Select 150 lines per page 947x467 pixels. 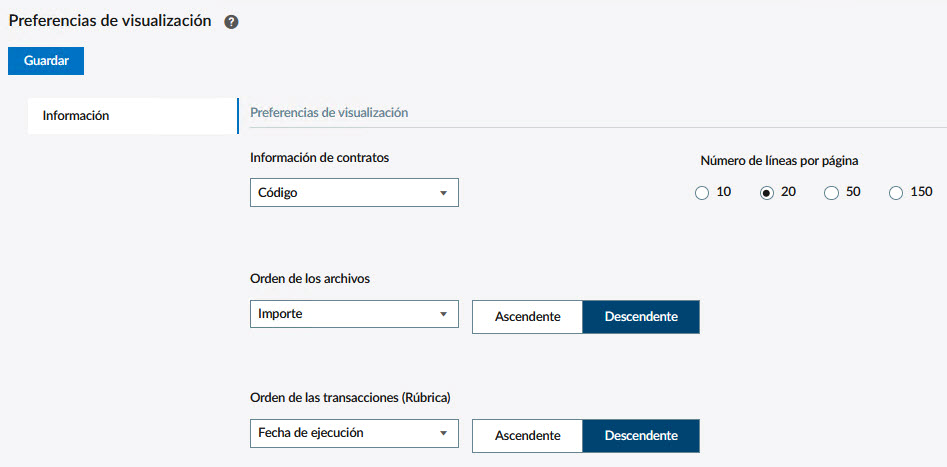pyautogui.click(x=896, y=193)
